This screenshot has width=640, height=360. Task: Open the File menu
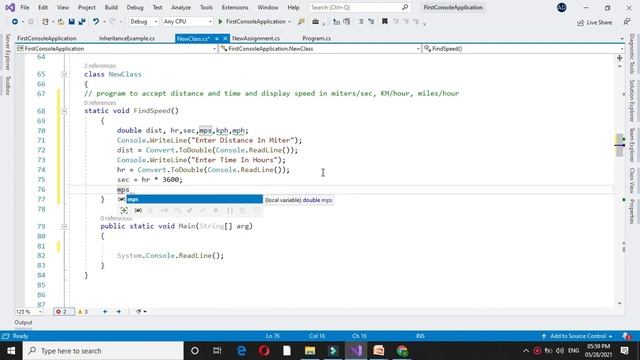25,7
